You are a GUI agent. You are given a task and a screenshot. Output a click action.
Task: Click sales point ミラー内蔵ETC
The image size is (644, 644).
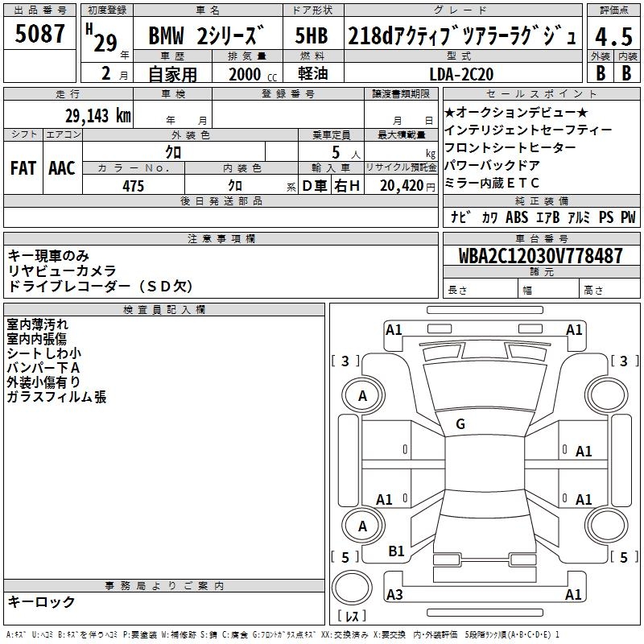click(x=492, y=183)
